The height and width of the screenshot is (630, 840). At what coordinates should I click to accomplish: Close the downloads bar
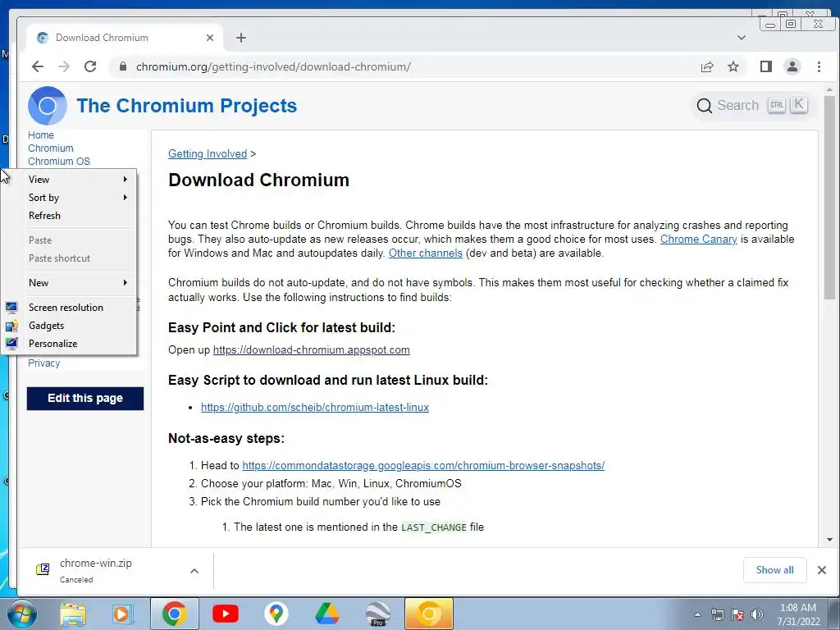(x=822, y=570)
